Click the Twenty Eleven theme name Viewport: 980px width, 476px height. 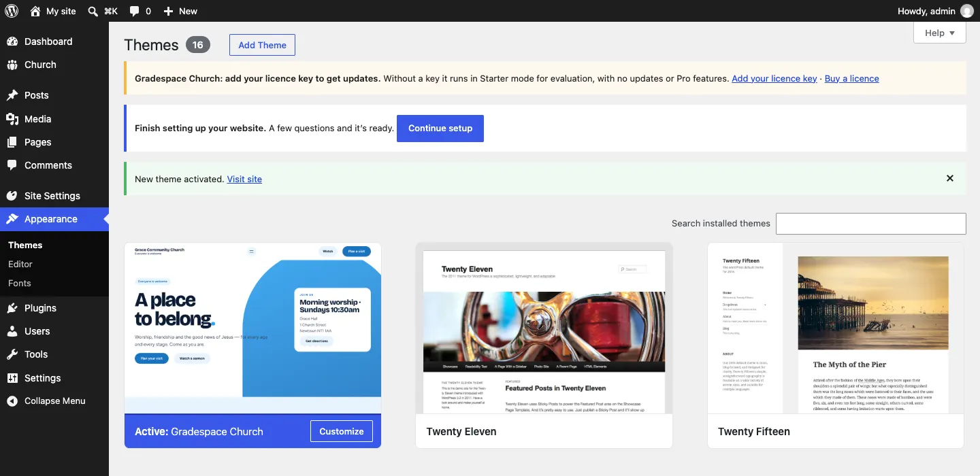461,431
